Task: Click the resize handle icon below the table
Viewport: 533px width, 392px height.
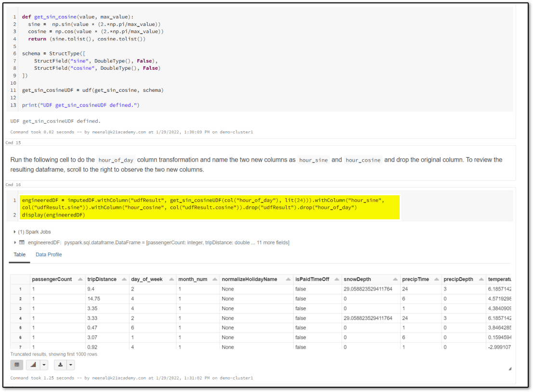Action: point(509,368)
